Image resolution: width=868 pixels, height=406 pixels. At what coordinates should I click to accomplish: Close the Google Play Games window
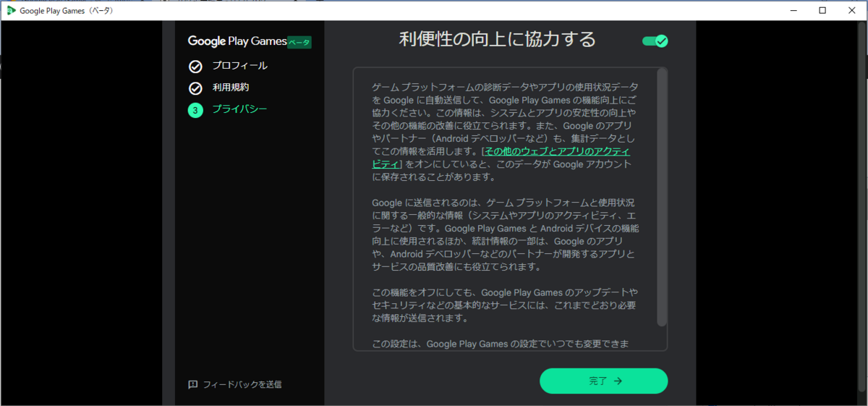852,10
